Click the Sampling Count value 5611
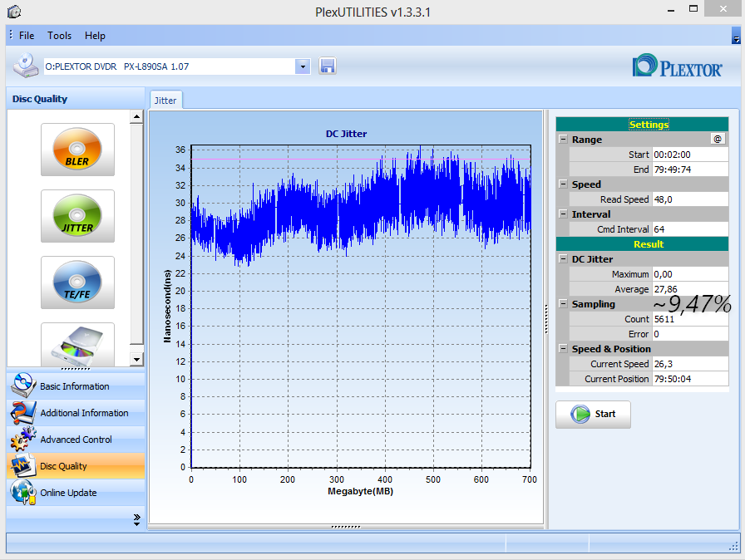The width and height of the screenshot is (745, 560). click(x=690, y=319)
